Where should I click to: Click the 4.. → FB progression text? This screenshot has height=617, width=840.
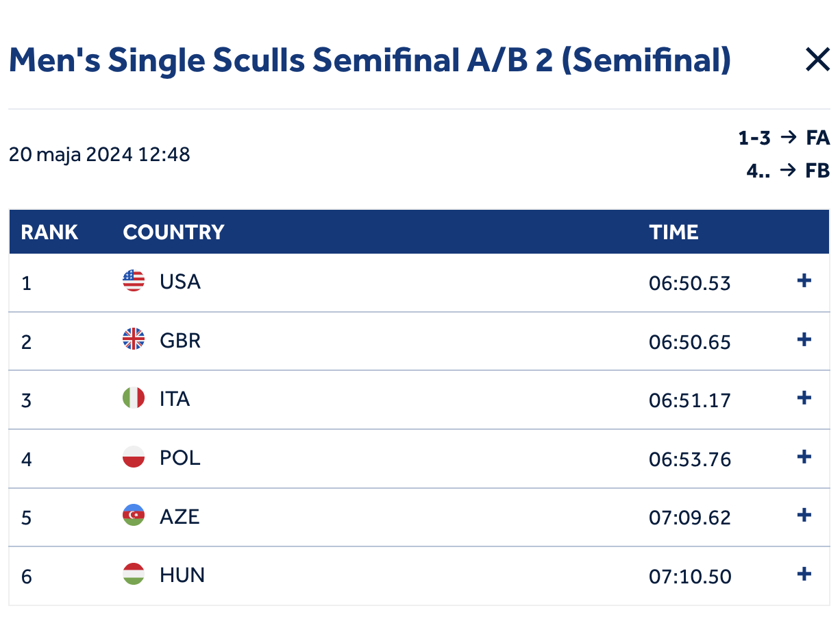point(788,170)
